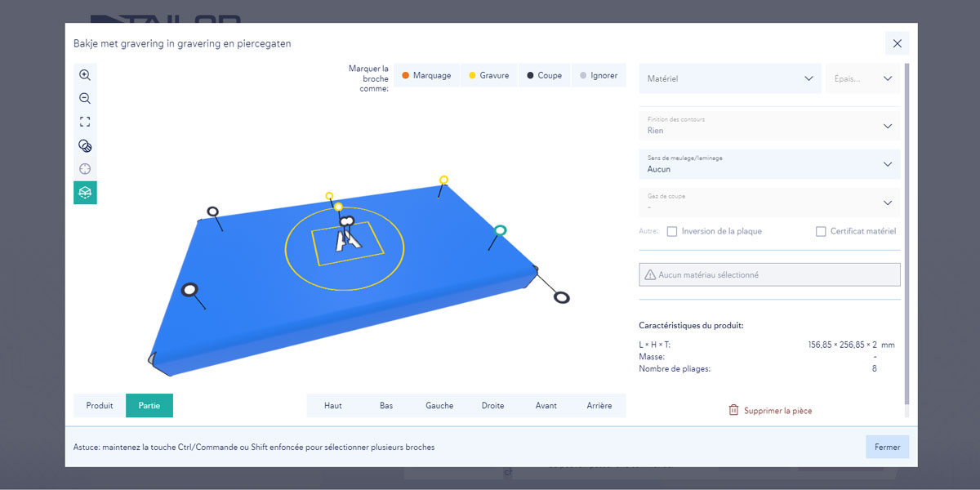Select the Haut view tab
980x490 pixels.
click(333, 406)
